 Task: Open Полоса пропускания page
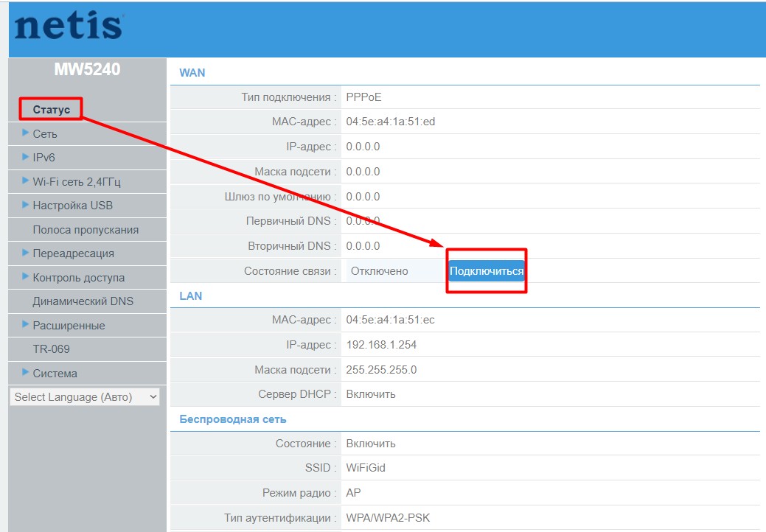(86, 229)
